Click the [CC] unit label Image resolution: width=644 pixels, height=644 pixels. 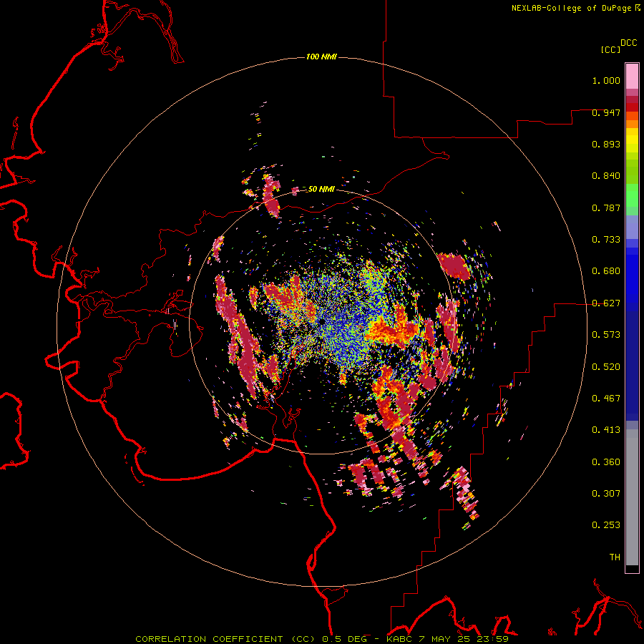[610, 49]
